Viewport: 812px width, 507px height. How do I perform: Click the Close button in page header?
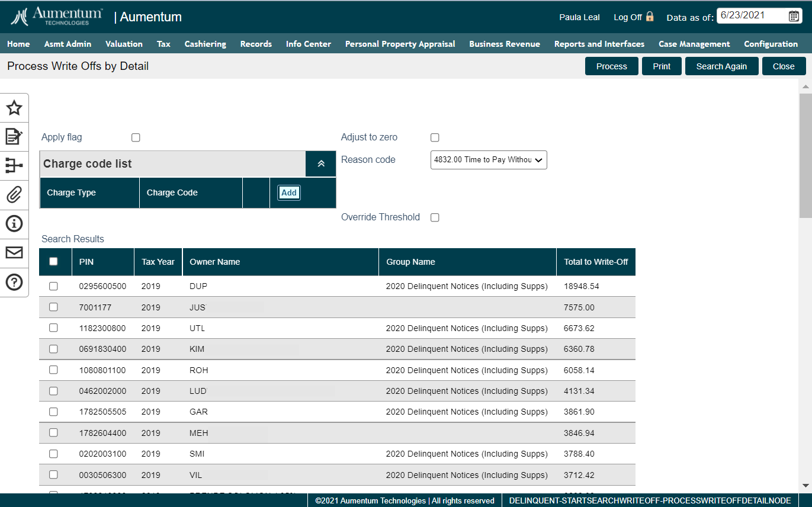(x=784, y=66)
